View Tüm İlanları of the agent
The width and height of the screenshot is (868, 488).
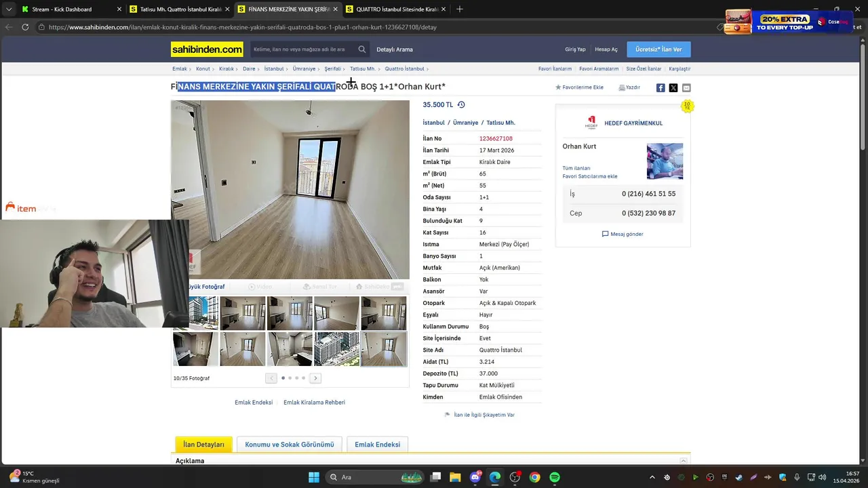pos(576,168)
